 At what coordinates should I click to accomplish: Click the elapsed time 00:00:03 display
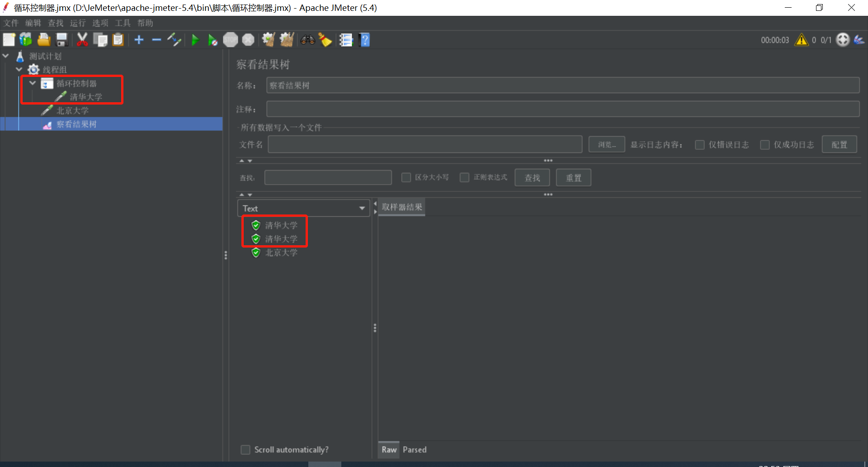(x=775, y=40)
